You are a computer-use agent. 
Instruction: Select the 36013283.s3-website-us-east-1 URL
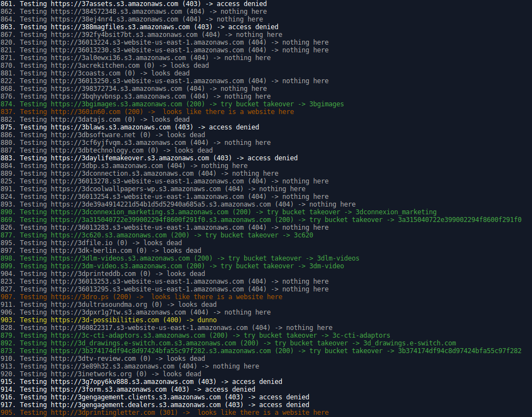(147, 228)
